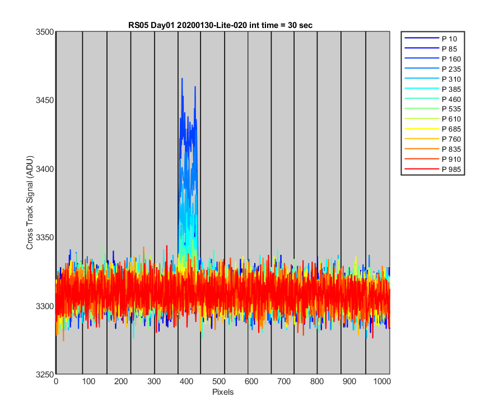The width and height of the screenshot is (504, 420).
Task: Click the x-axis tick label 100
Action: 88,381
